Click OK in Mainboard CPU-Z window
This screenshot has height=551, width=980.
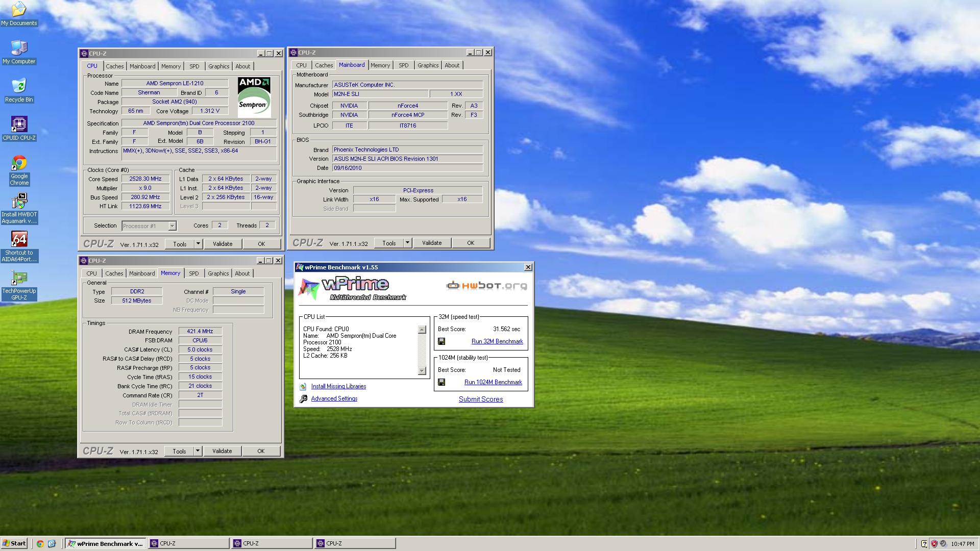[x=471, y=243]
